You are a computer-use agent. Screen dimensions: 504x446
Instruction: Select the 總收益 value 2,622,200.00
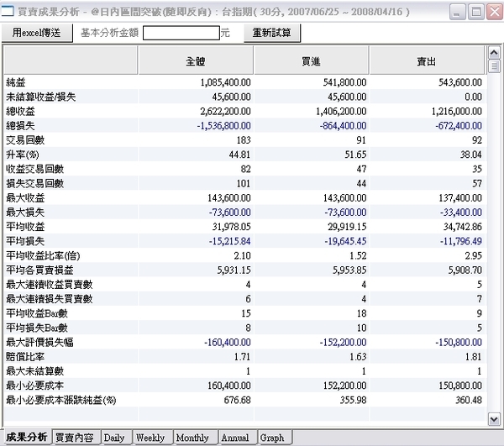click(225, 111)
